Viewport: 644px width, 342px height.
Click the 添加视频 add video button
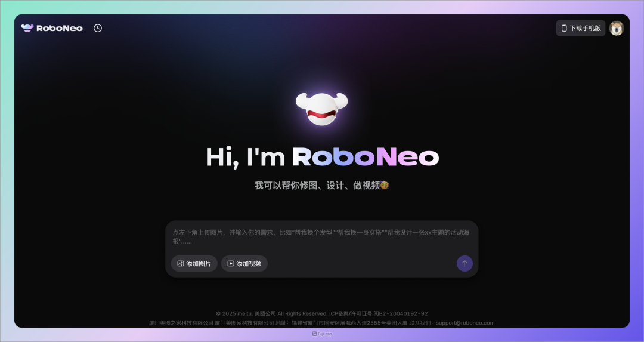tap(244, 263)
